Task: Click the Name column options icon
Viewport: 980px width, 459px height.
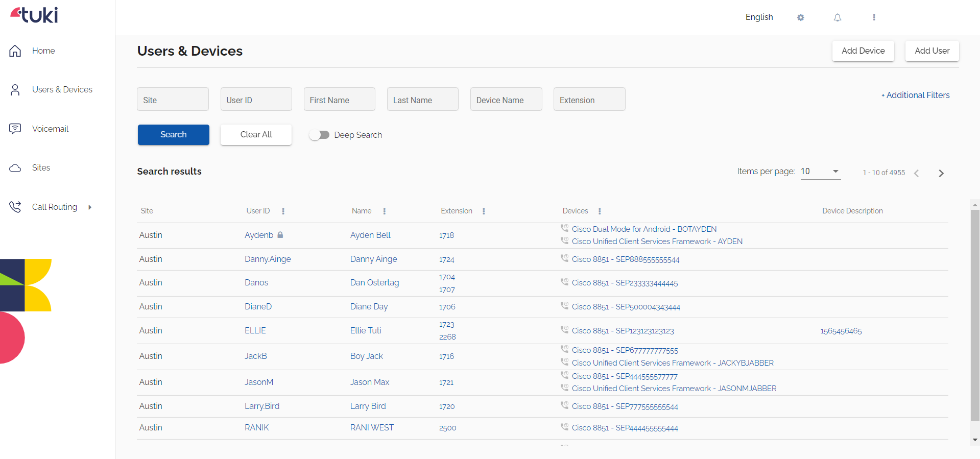Action: [x=385, y=211]
